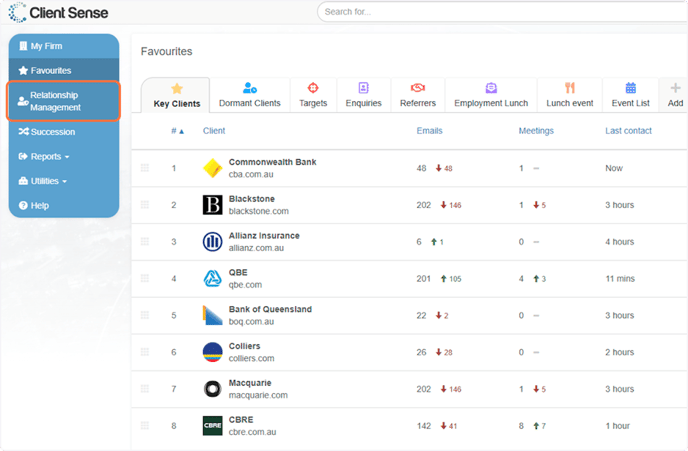The image size is (688, 451).
Task: Click the Macquarie ring logo
Action: [212, 389]
